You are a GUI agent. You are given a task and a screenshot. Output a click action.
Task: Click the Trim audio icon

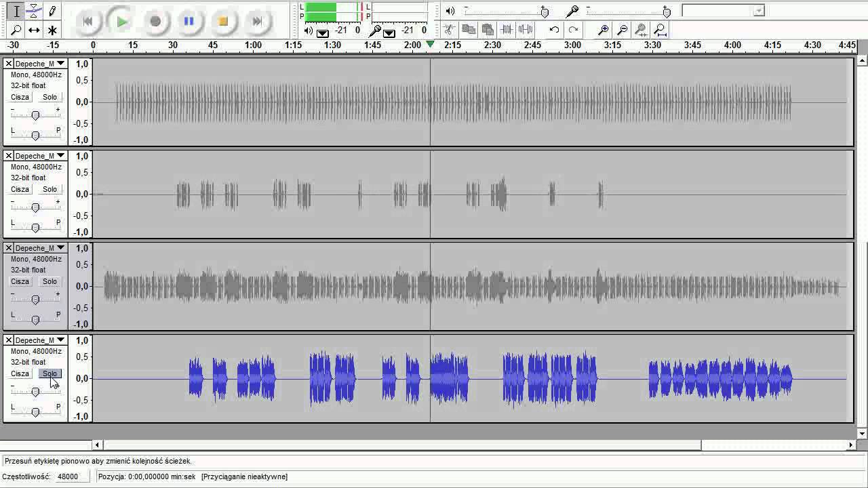tap(506, 30)
